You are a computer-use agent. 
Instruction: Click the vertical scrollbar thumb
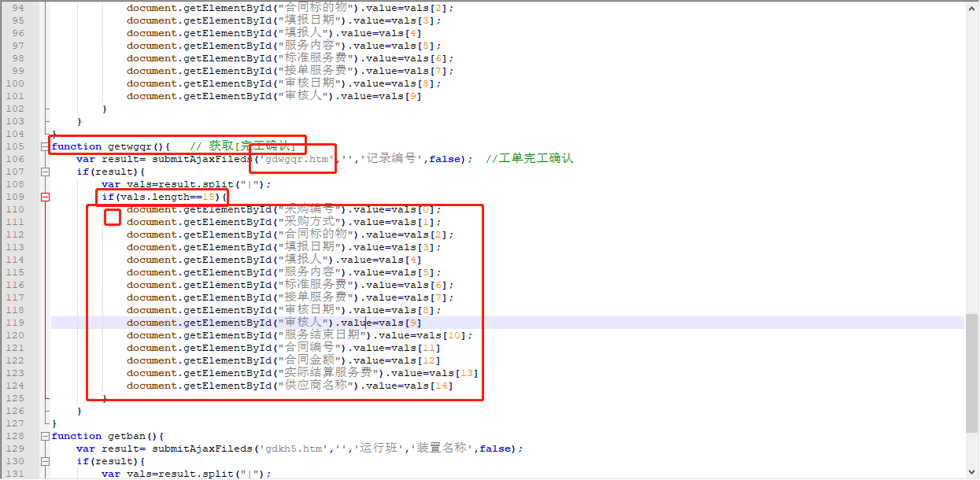(973, 373)
